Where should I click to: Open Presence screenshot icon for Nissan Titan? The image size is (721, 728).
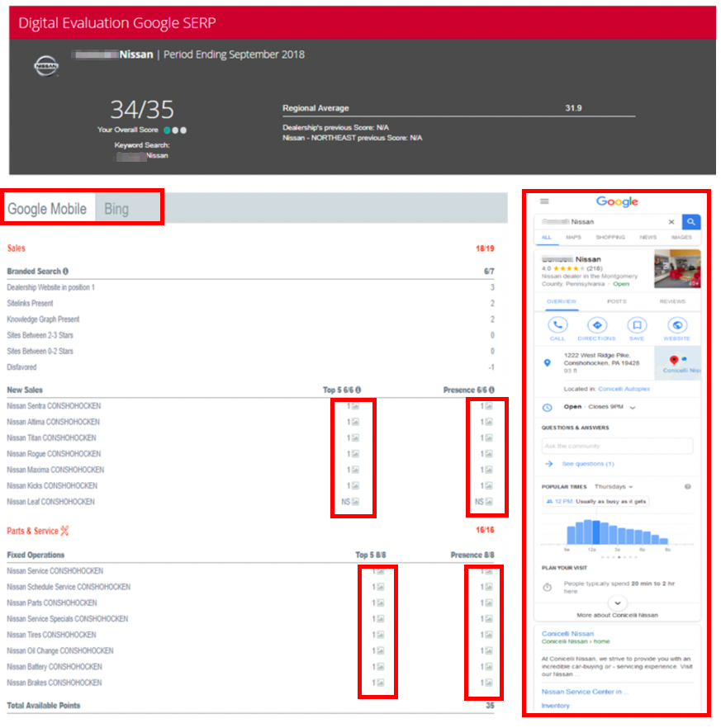(489, 437)
